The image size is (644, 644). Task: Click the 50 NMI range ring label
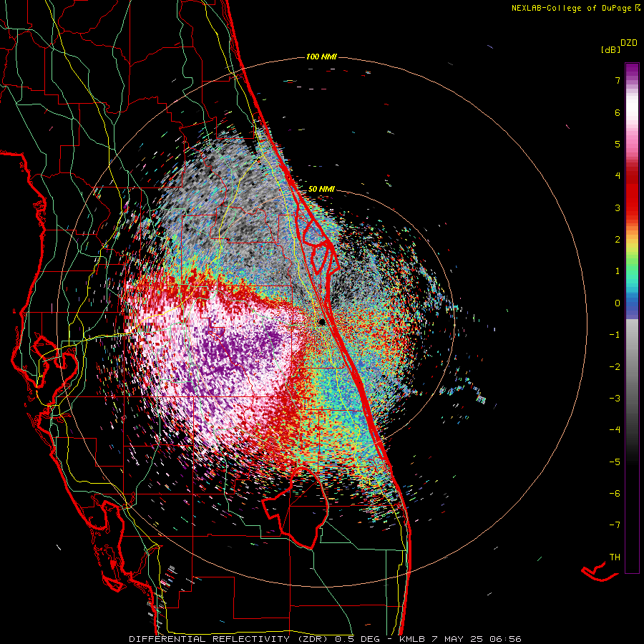point(321,189)
